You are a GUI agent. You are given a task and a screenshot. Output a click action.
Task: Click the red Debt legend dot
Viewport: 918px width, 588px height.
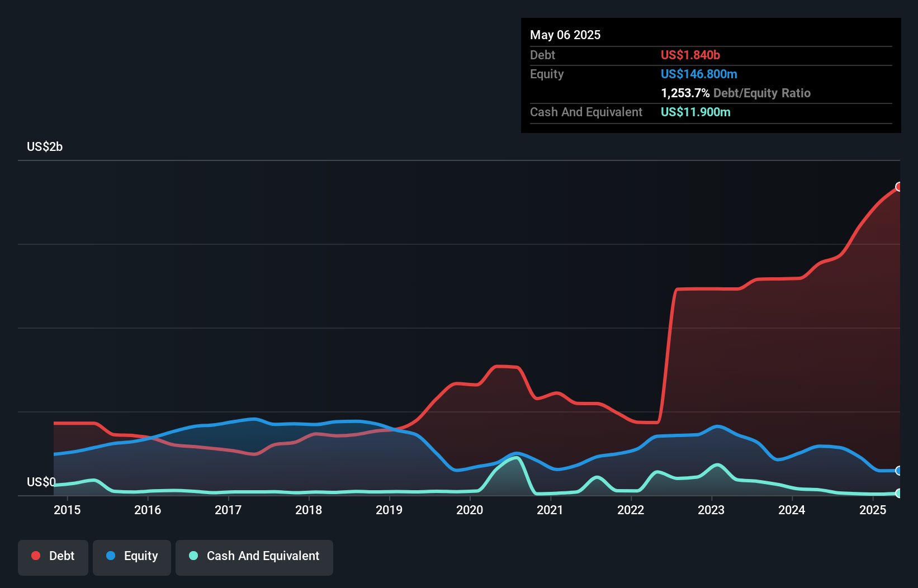click(36, 556)
